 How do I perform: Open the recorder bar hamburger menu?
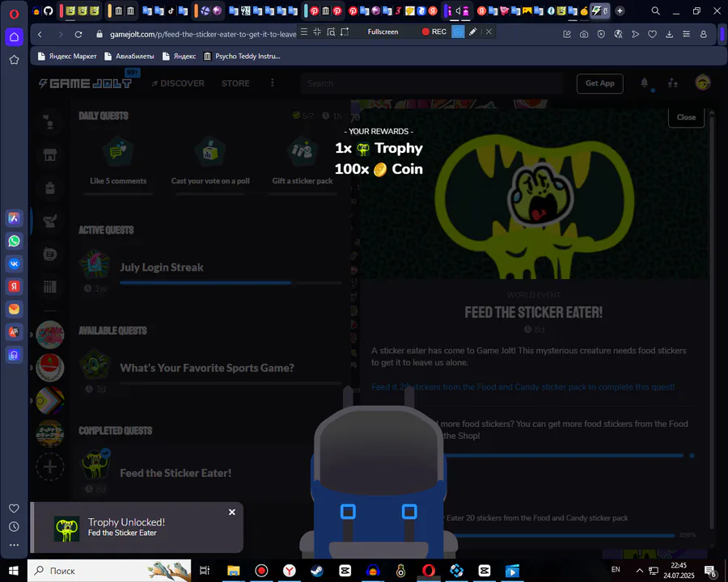point(303,32)
